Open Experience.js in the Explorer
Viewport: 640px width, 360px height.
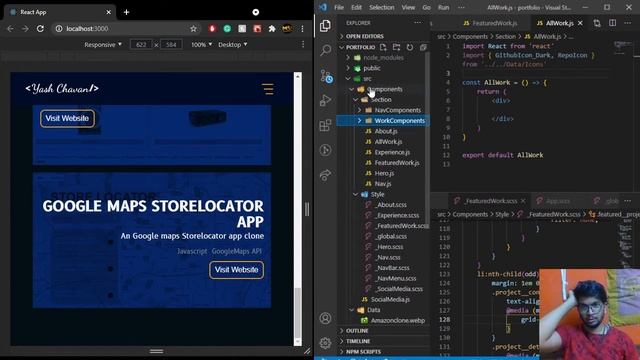click(392, 152)
